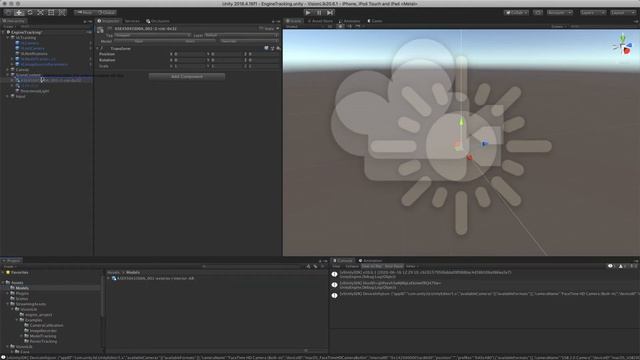Toggle the GameObject active checkbox

110,29
